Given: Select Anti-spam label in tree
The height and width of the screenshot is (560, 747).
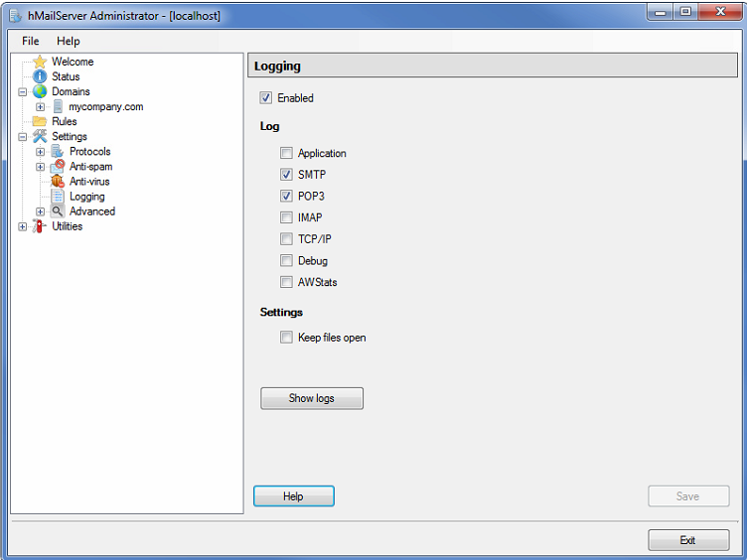Looking at the screenshot, I should (x=91, y=166).
